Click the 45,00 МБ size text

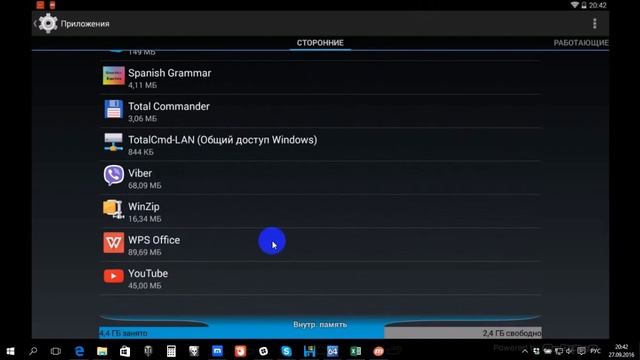coord(144,286)
